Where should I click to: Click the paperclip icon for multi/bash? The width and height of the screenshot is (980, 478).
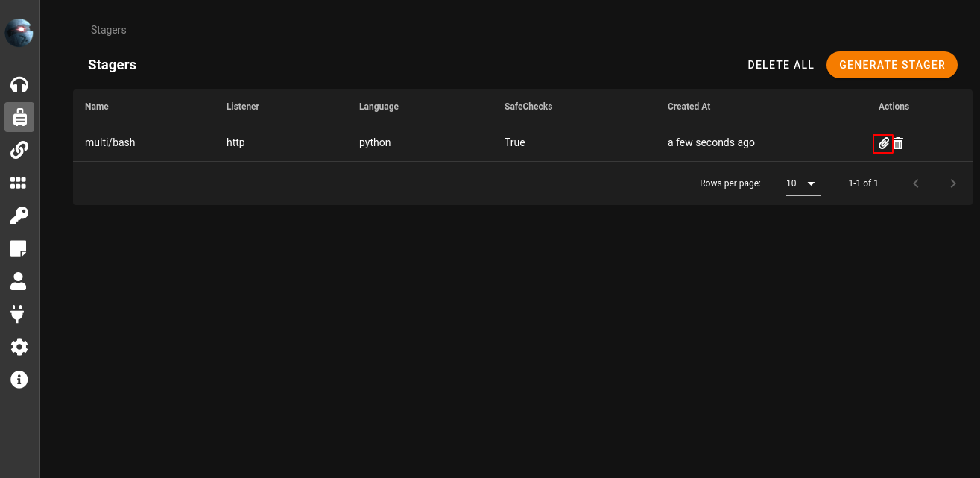(883, 143)
